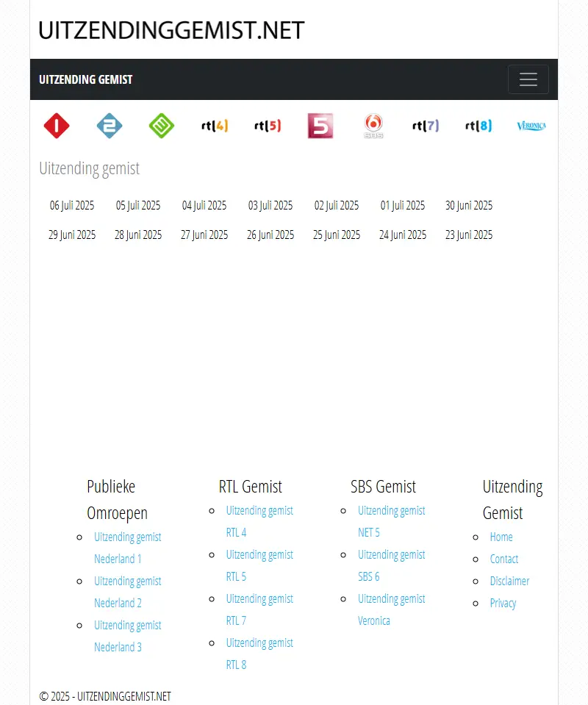Open Uitzending gemist SBS 6 footer link
This screenshot has width=588, height=705.
pos(391,565)
